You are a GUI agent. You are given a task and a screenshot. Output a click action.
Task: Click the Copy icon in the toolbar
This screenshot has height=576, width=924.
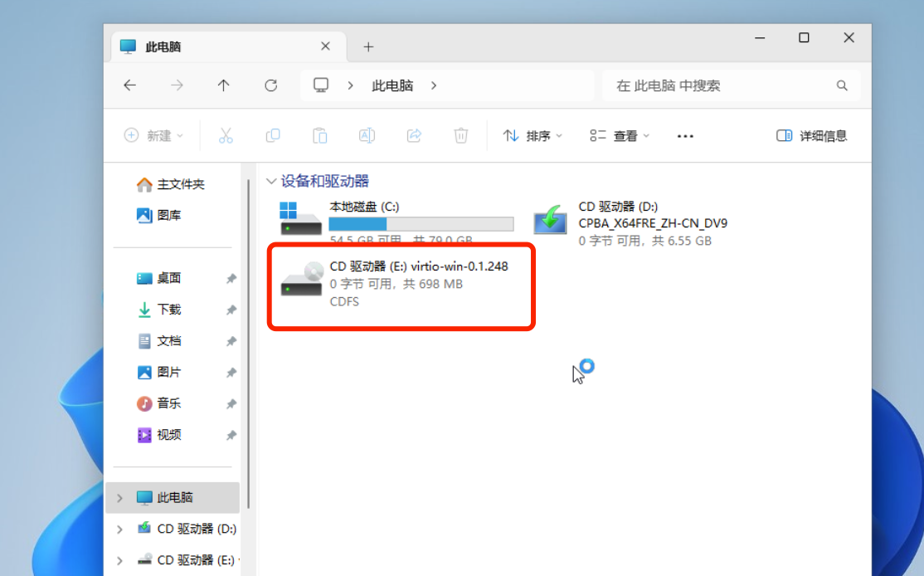(x=272, y=135)
